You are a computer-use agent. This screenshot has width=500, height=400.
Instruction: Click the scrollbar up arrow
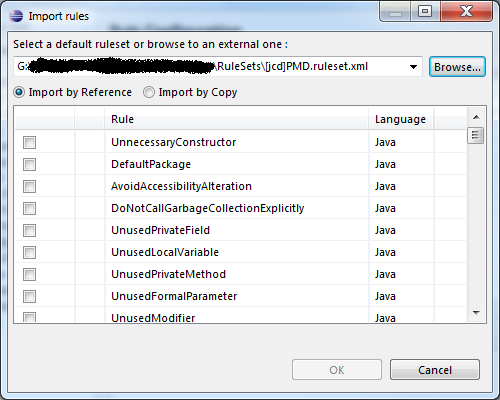[476, 117]
